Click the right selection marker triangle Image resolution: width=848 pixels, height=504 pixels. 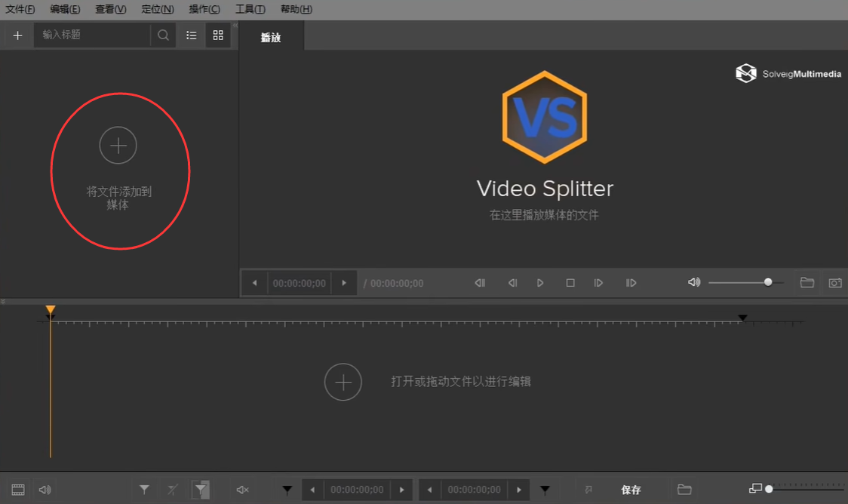coord(545,490)
